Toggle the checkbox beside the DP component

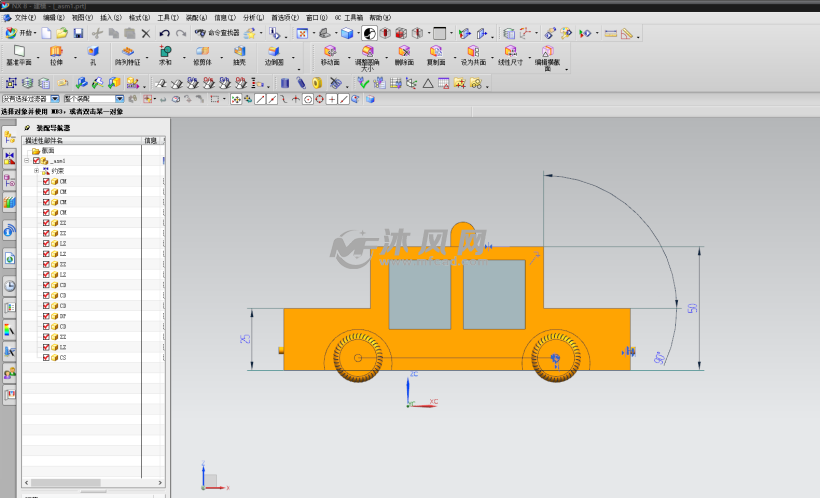pos(46,316)
